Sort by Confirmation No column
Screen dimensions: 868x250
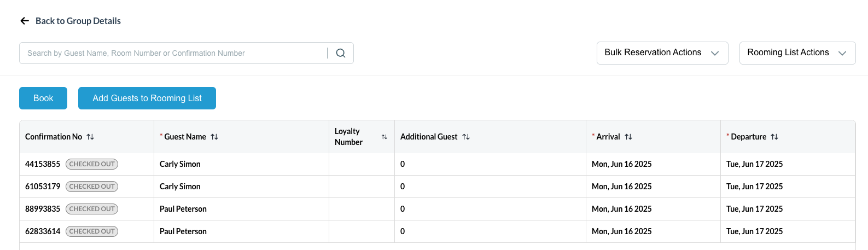(90, 137)
